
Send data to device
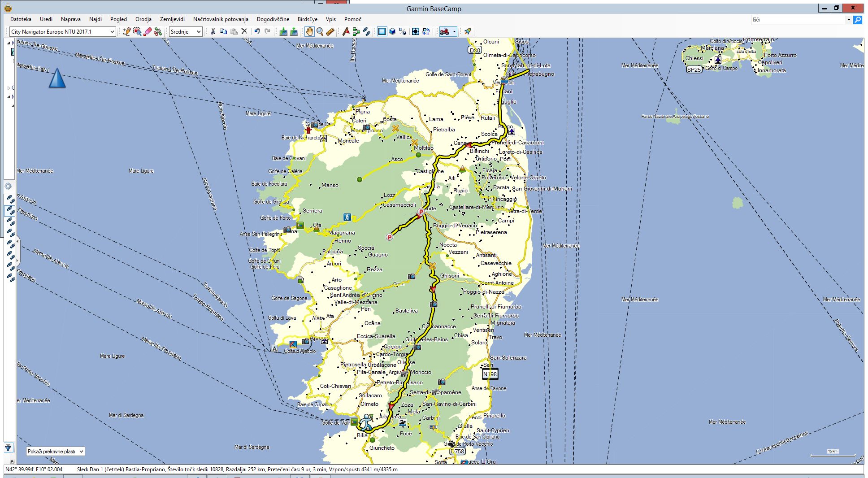click(283, 31)
